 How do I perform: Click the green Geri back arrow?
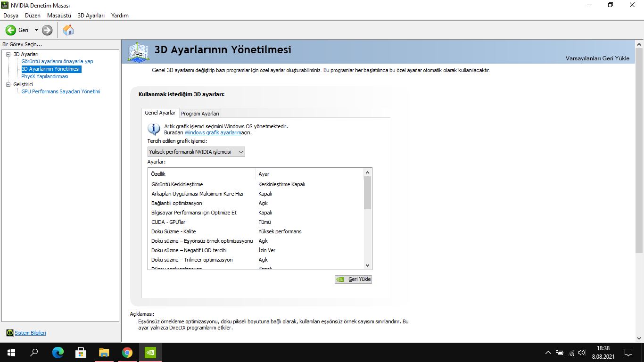pos(11,30)
